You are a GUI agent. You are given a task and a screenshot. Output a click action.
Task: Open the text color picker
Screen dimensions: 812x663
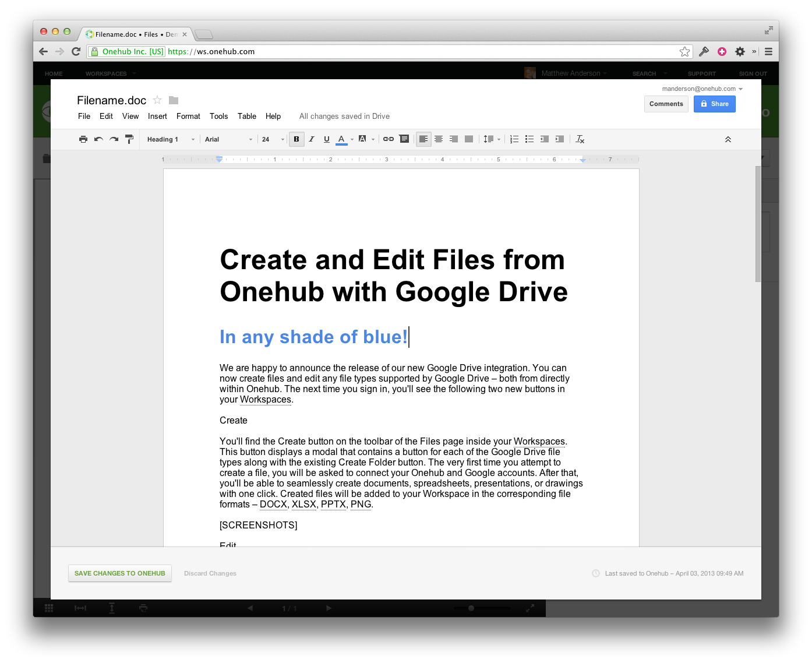click(x=342, y=139)
